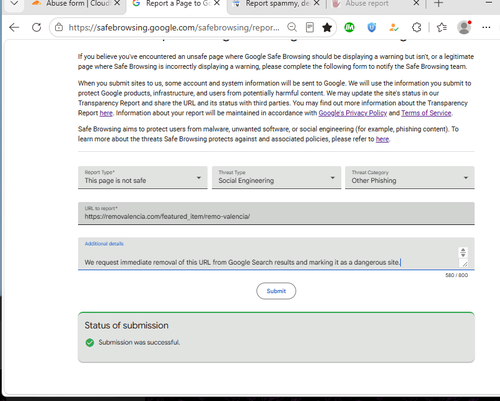This screenshot has height=401, width=500.
Task: Open the Transparency Report 'here' link
Action: (x=106, y=113)
